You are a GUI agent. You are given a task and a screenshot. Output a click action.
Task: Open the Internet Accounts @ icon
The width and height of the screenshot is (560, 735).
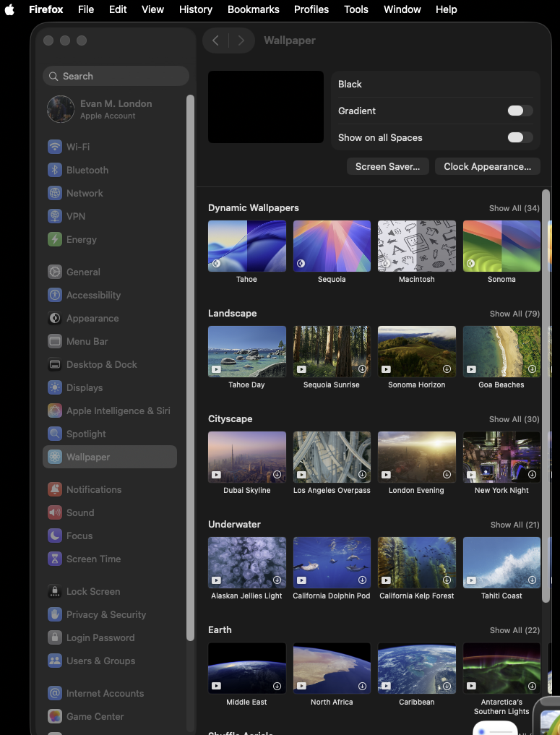tap(55, 693)
